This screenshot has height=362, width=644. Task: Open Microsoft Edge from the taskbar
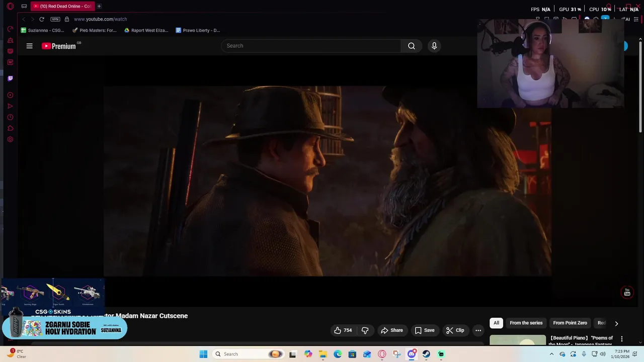click(338, 354)
